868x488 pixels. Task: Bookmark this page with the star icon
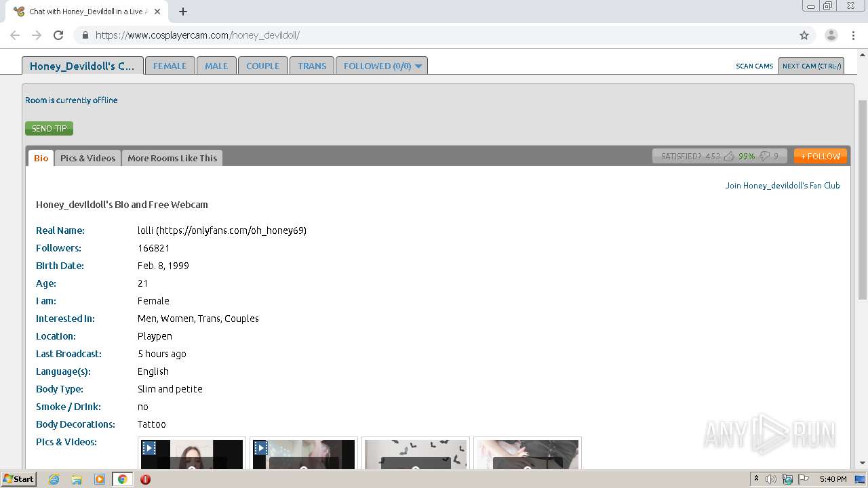pyautogui.click(x=804, y=35)
